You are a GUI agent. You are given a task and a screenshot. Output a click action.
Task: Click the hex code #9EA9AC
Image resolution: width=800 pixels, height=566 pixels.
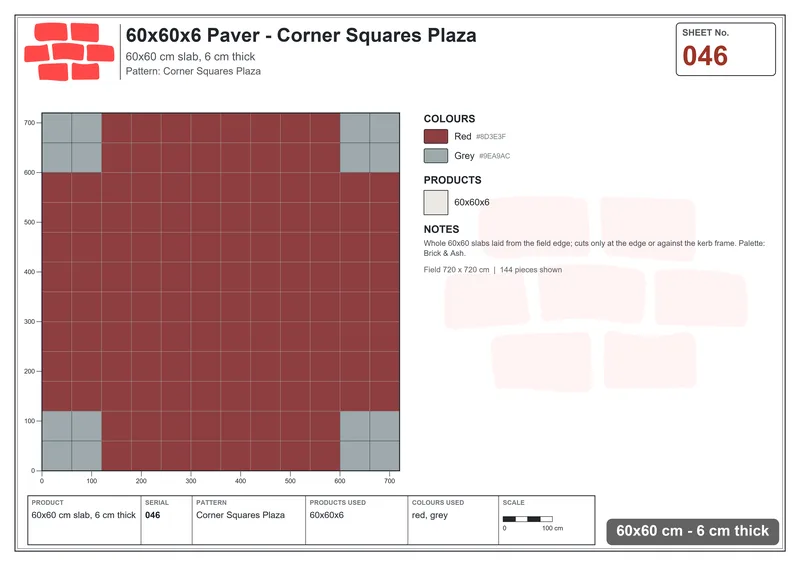494,156
